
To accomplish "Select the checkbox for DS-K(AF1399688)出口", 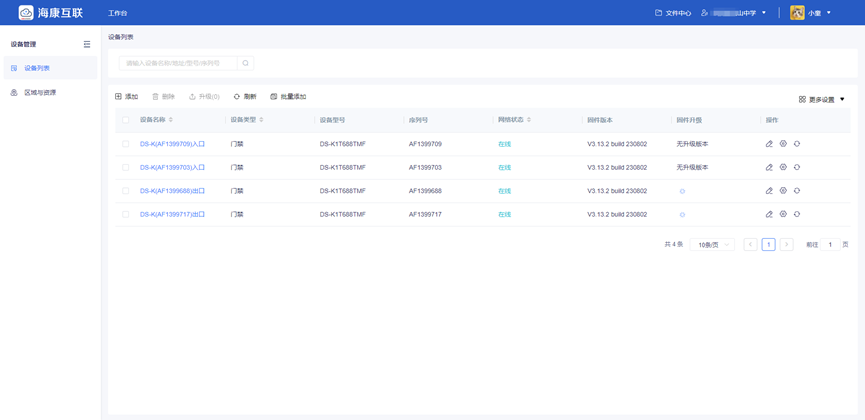I will (x=125, y=191).
